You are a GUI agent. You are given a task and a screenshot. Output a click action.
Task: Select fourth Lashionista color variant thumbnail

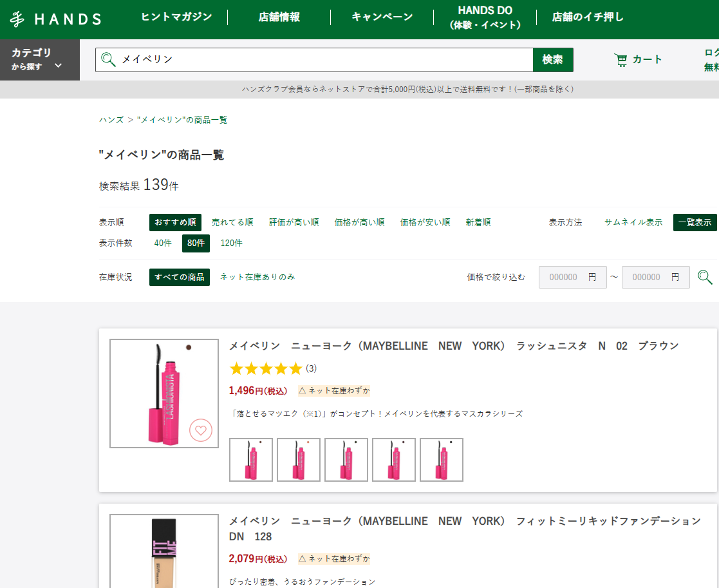pos(394,460)
